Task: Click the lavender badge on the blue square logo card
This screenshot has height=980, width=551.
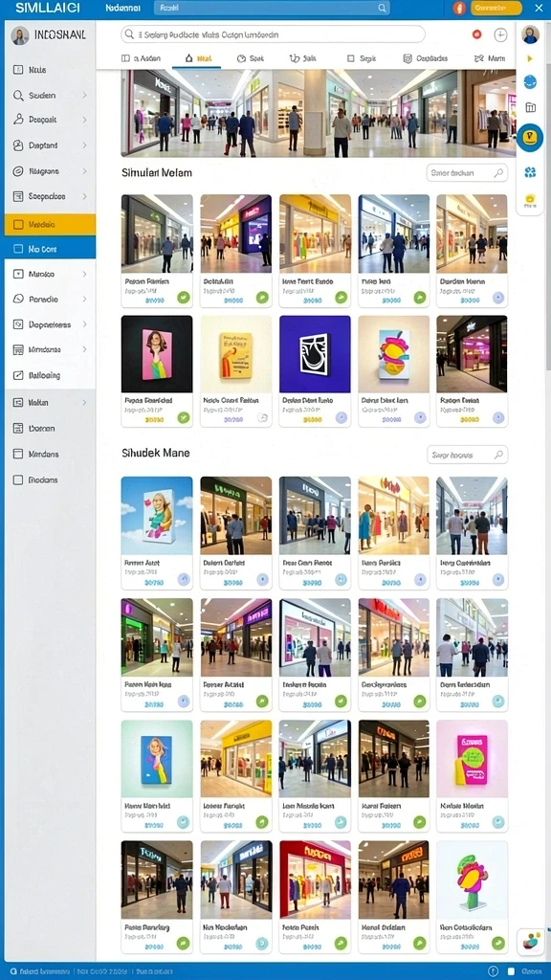Action: point(342,417)
